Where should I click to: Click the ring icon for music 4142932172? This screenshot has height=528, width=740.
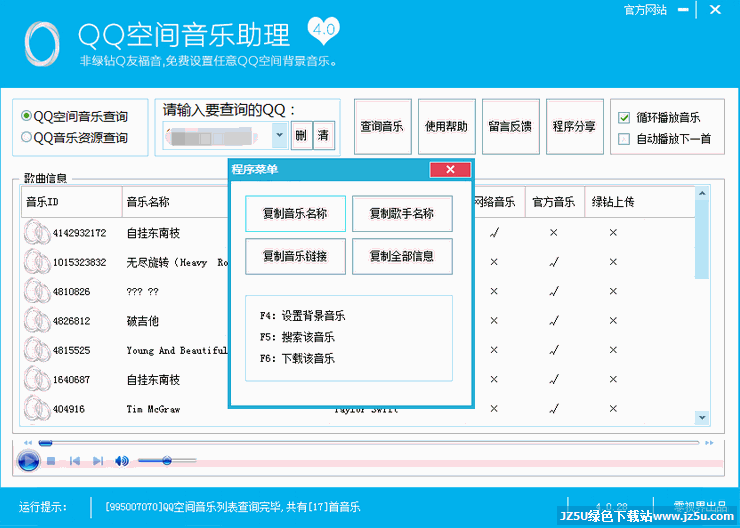point(37,233)
